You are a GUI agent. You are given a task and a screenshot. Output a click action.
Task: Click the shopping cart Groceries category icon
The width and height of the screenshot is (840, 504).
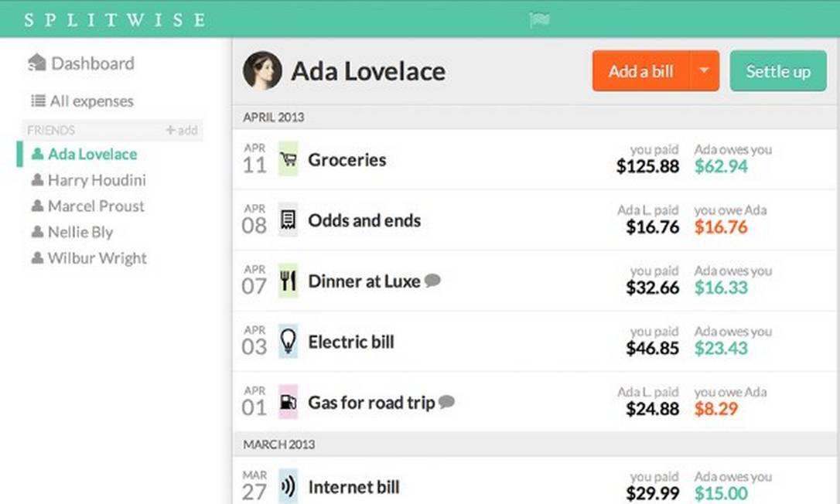click(288, 159)
